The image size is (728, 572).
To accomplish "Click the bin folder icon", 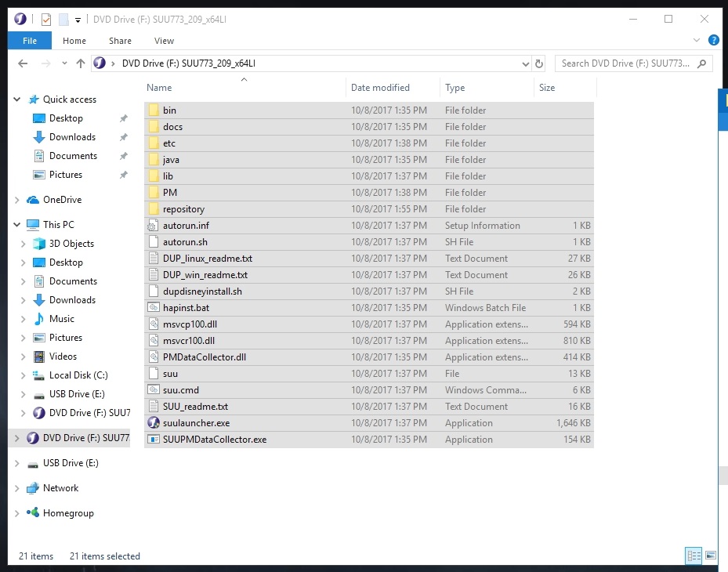I will click(154, 110).
